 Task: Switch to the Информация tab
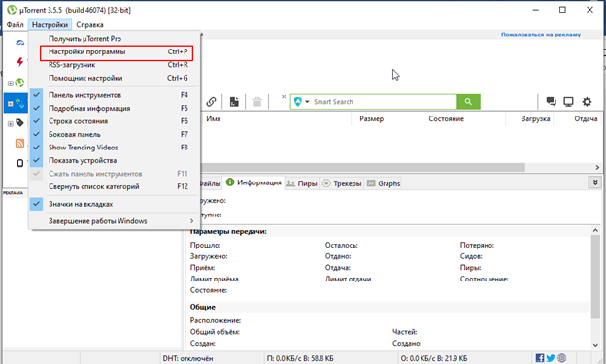pos(253,182)
